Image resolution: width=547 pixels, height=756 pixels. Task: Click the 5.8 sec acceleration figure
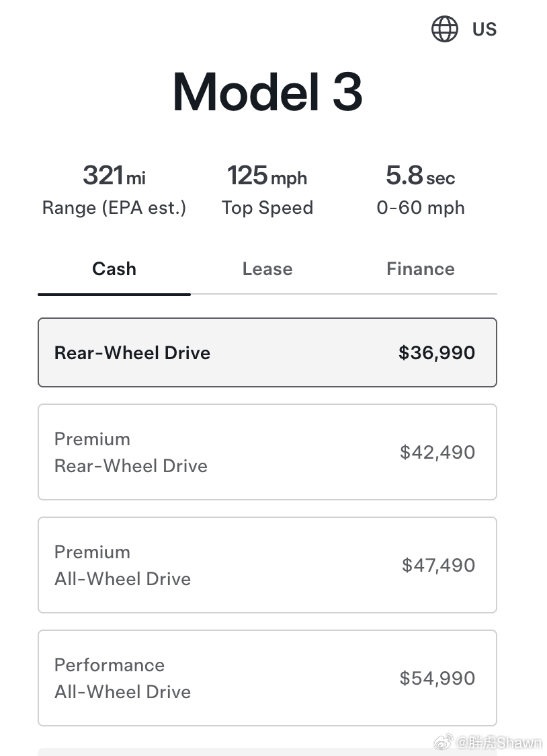coord(421,176)
